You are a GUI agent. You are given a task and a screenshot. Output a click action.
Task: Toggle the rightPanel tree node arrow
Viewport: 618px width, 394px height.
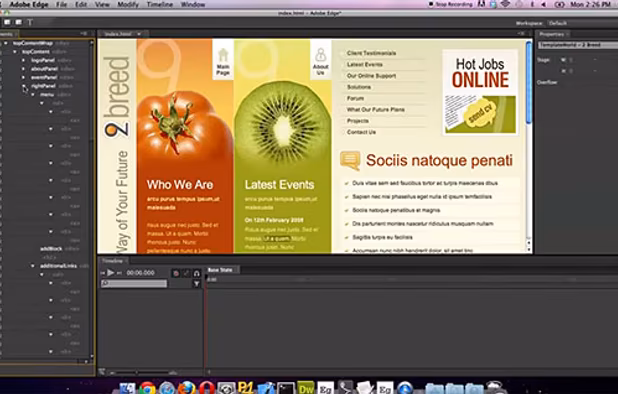24,86
